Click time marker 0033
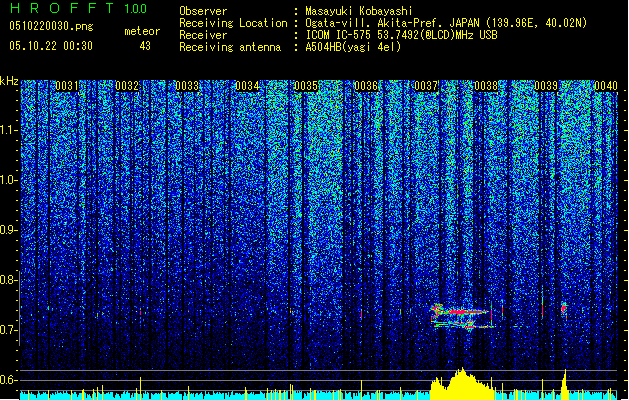629x400 pixels. 187,86
